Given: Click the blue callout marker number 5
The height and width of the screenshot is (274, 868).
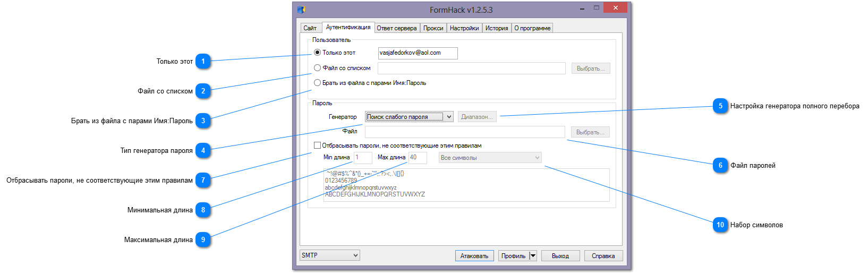Looking at the screenshot, I should (720, 106).
